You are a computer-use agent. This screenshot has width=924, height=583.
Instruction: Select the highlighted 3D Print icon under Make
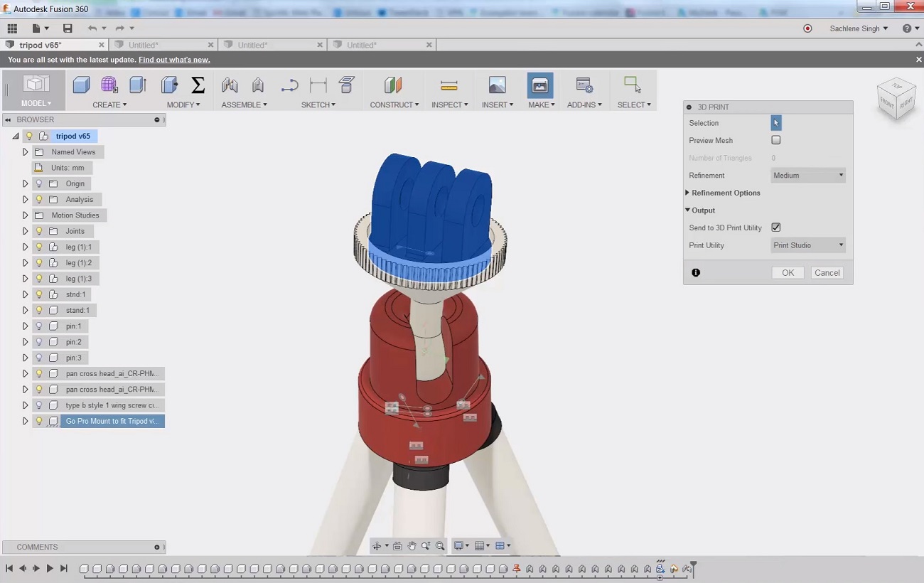coord(540,85)
